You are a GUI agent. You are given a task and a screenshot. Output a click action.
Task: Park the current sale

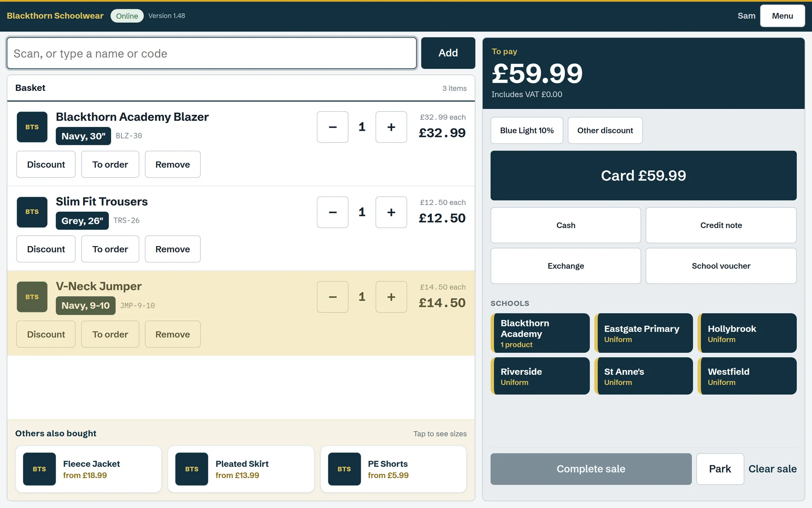[x=720, y=469]
